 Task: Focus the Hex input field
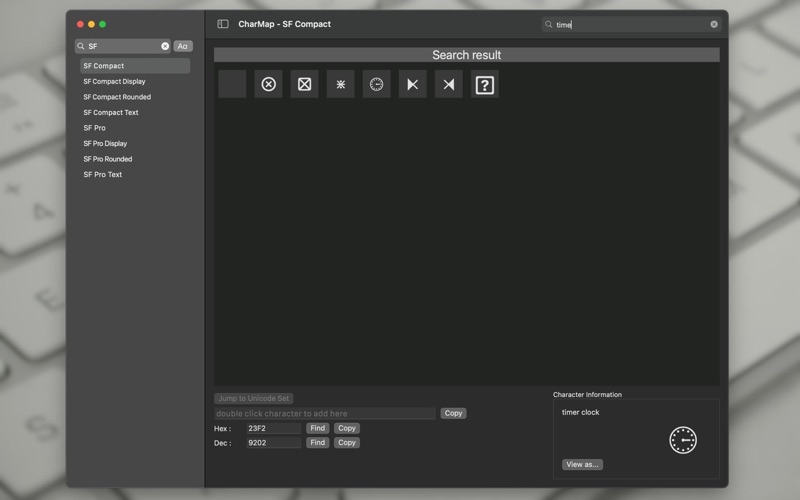coord(274,428)
